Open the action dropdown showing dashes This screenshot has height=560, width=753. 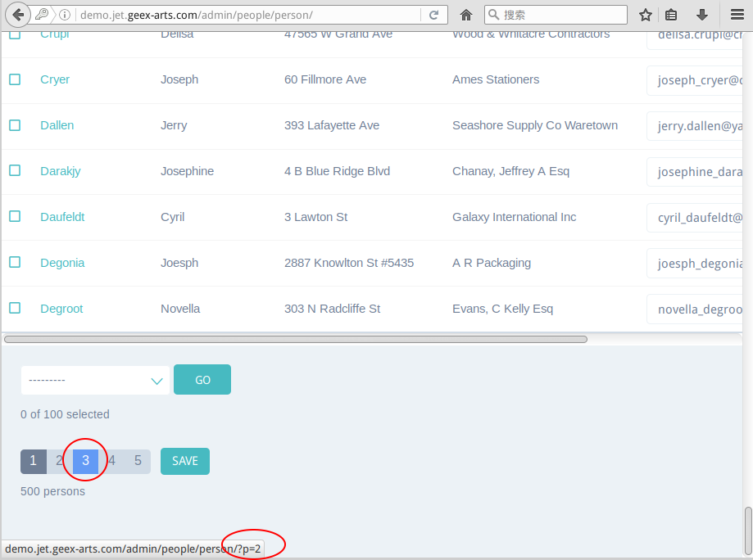click(95, 380)
